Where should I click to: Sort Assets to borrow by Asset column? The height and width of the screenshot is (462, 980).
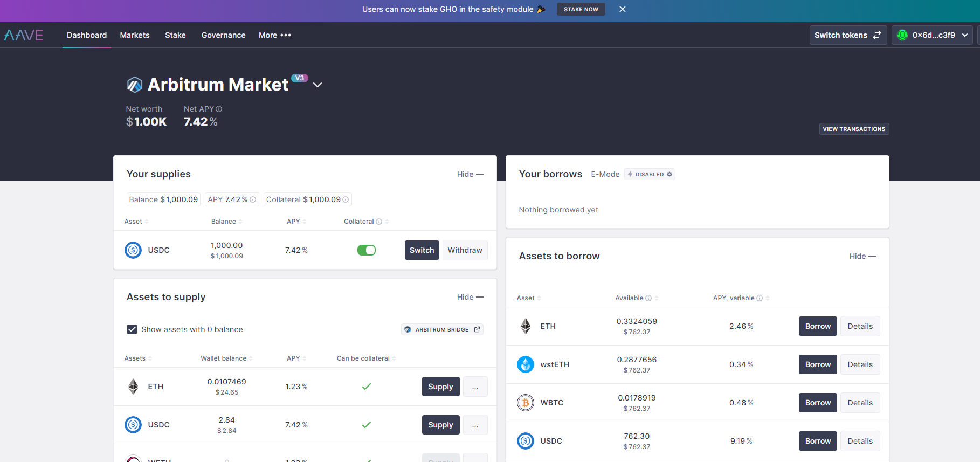click(x=529, y=298)
